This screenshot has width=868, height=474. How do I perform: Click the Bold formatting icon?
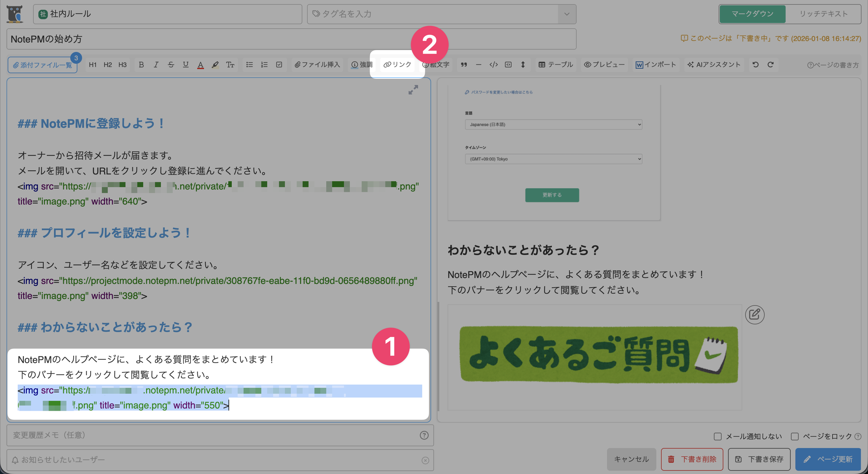coord(141,64)
